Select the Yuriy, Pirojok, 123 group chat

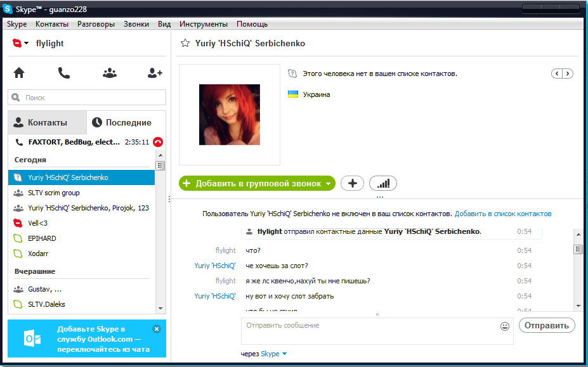point(81,208)
